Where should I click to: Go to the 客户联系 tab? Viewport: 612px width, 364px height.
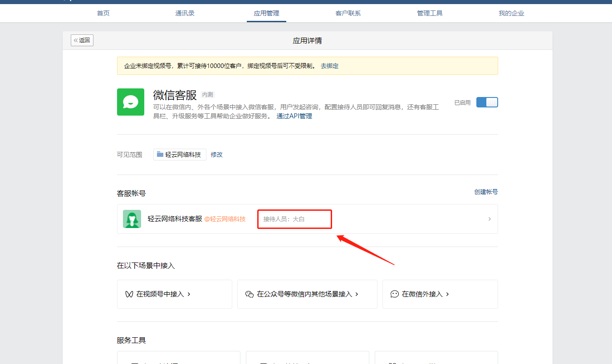(348, 13)
